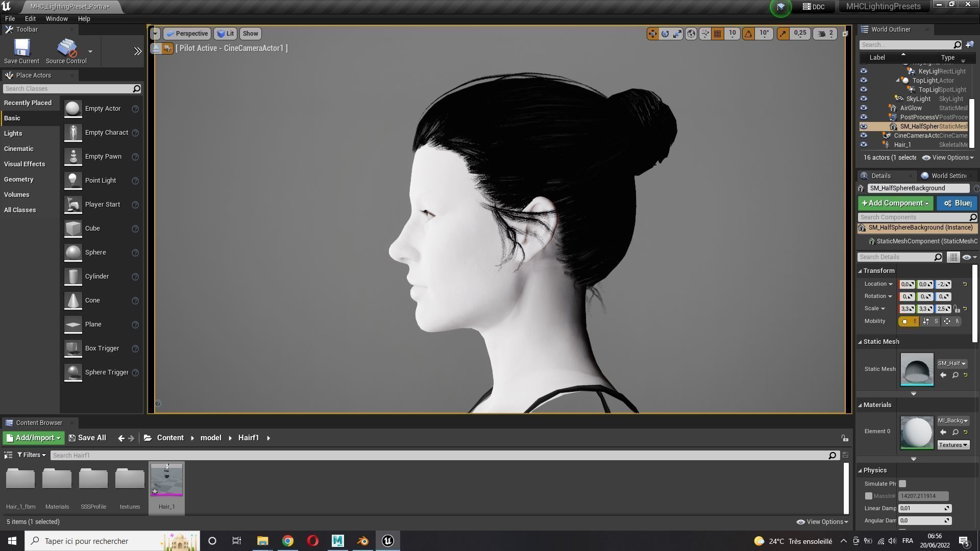Open the Lit view mode menu
This screenshot has width=980, height=551.
tap(225, 34)
